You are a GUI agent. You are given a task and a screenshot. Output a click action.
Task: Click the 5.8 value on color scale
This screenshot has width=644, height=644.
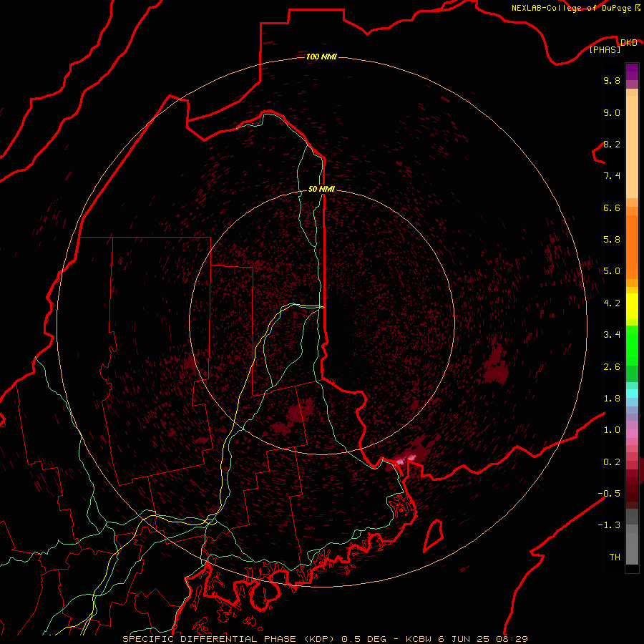pos(612,240)
